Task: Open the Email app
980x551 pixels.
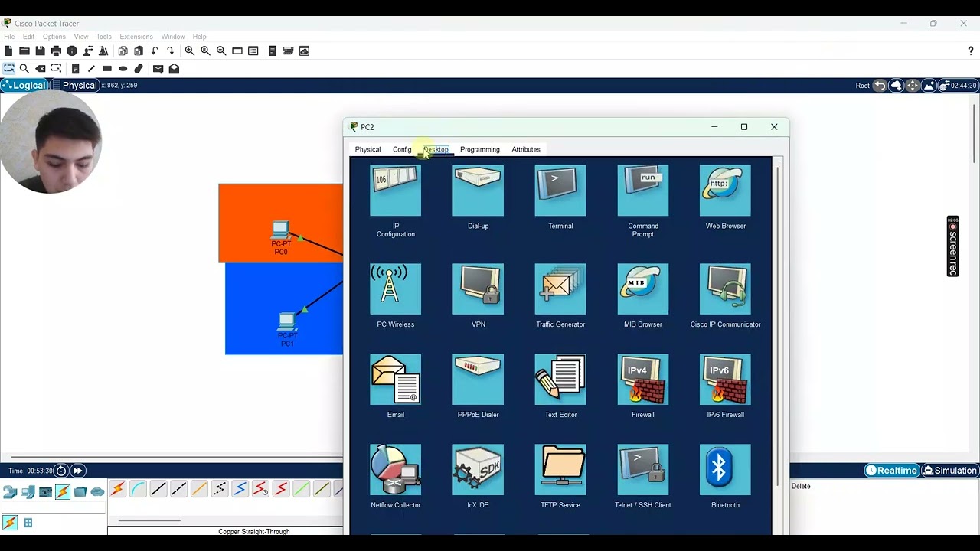Action: (x=395, y=379)
